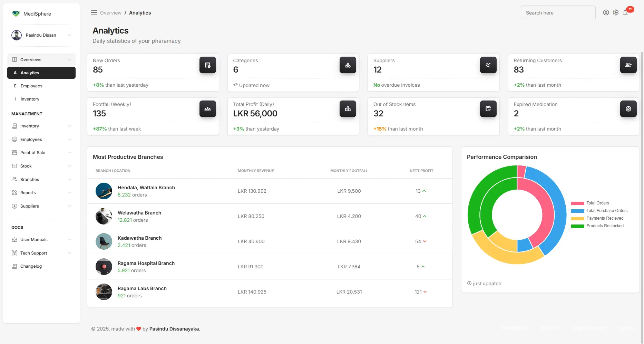
Task: Click the notification bell icon
Action: point(625,13)
